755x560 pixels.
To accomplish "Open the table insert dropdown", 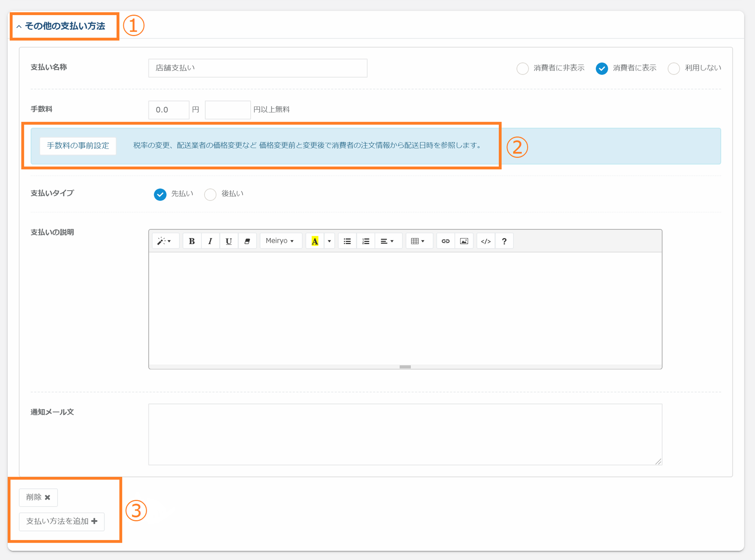I will 418,241.
